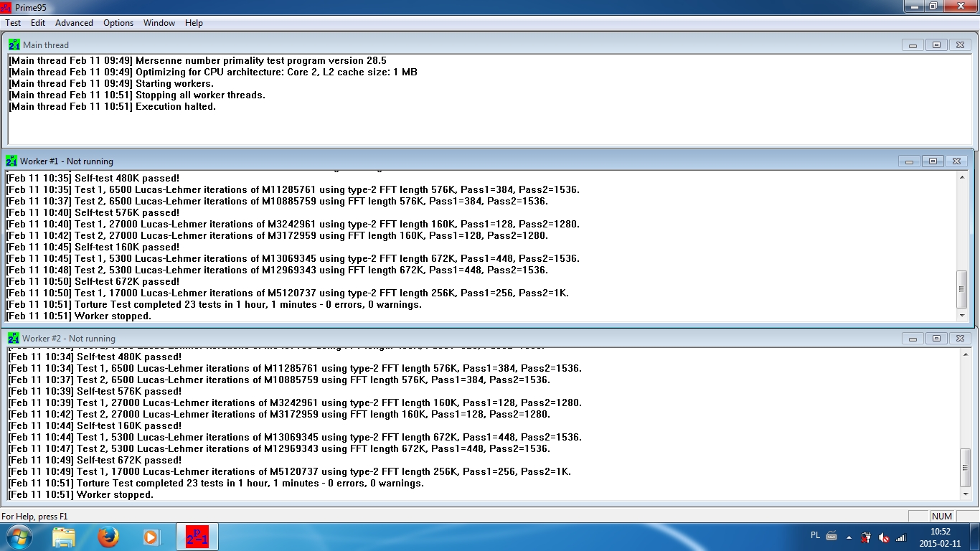Click the M5120737 test line in Worker #1
Image resolution: width=980 pixels, height=551 pixels.
click(287, 293)
